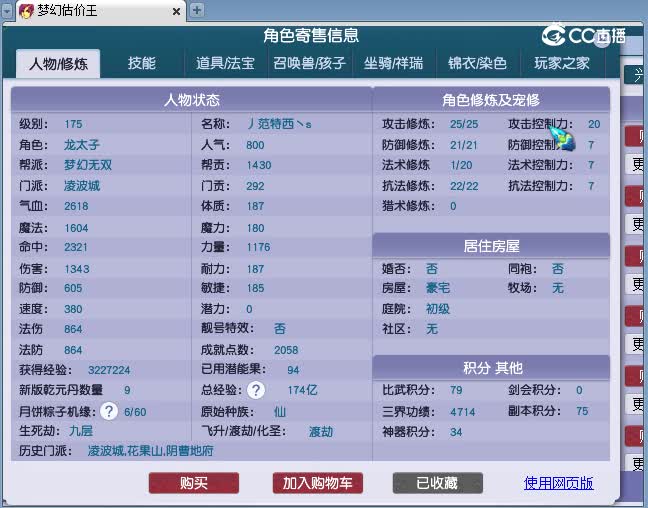The width and height of the screenshot is (648, 508).
Task: Open the 道具/法宝 tab
Action: (225, 63)
